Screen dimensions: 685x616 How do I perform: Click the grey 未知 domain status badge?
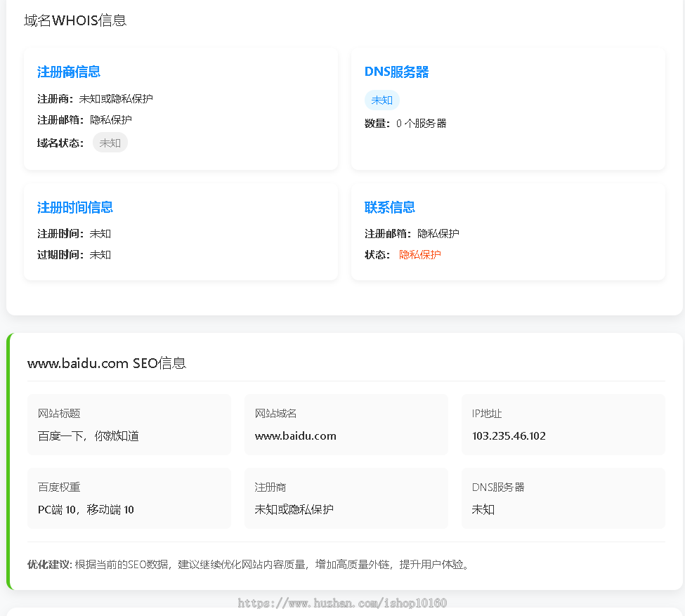[110, 143]
